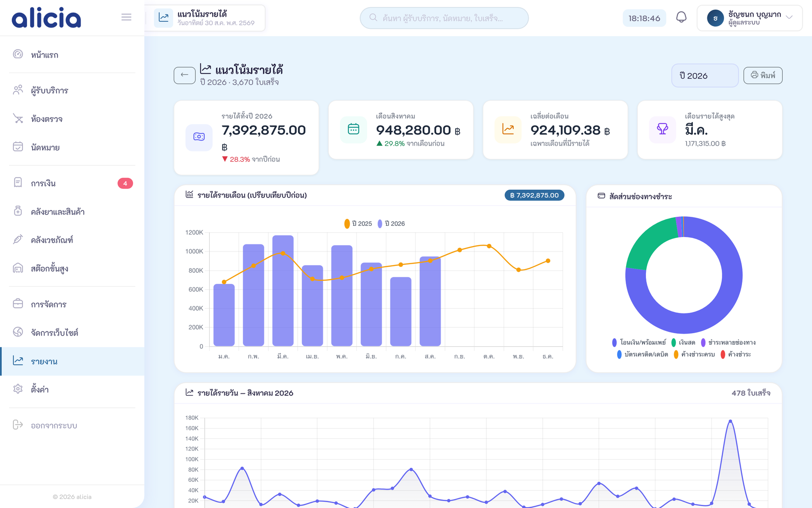Viewport: 812px width, 508px height.
Task: Toggle ค้างชำระ in donut legend
Action: tap(736, 354)
